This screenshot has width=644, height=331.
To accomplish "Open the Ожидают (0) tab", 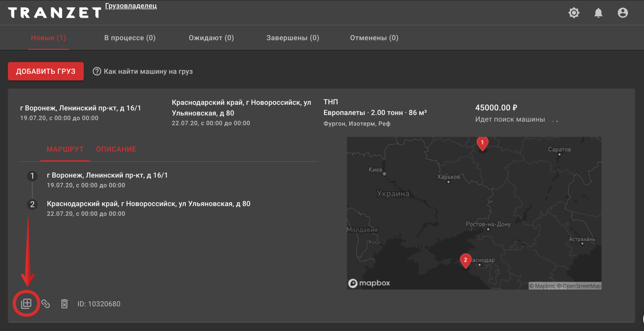I will tap(211, 38).
